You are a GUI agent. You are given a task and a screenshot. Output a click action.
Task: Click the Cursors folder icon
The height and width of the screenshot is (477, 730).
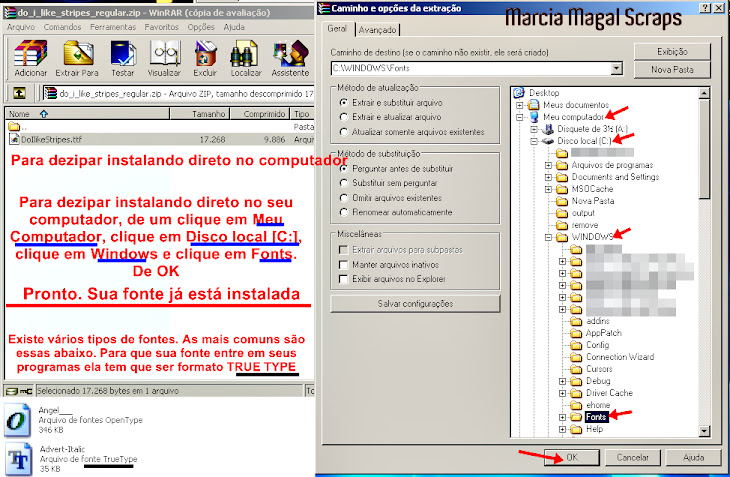coord(576,369)
